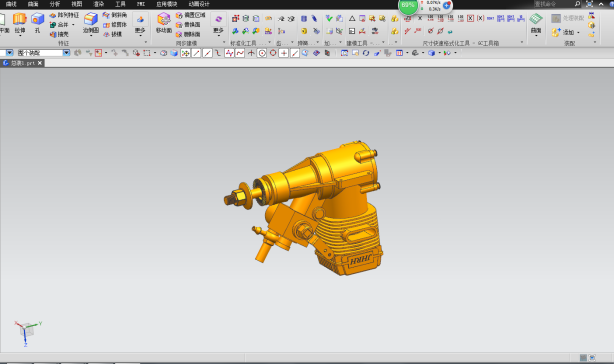Click the blue shaded cube render style icon

click(431, 53)
